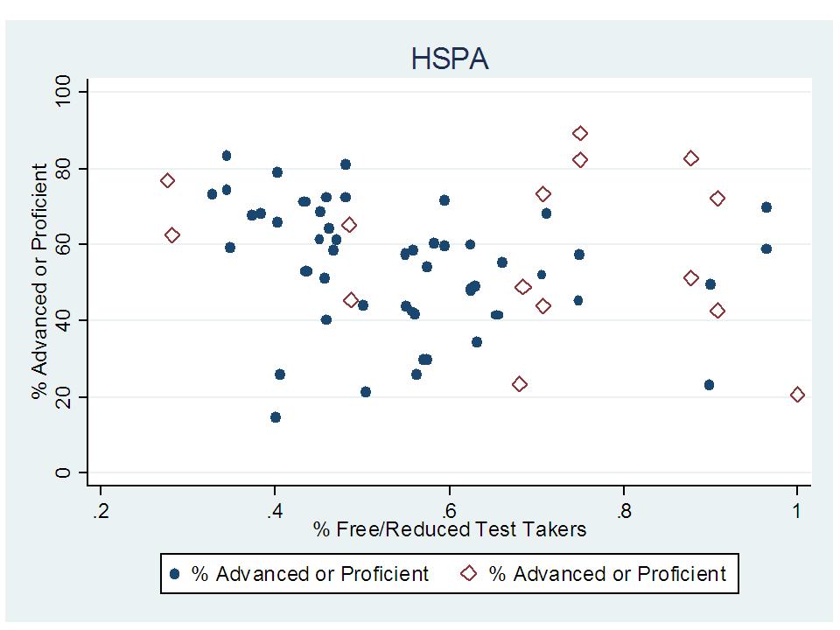Click the red diamond legend marker
The width and height of the screenshot is (840, 630).
tap(470, 574)
